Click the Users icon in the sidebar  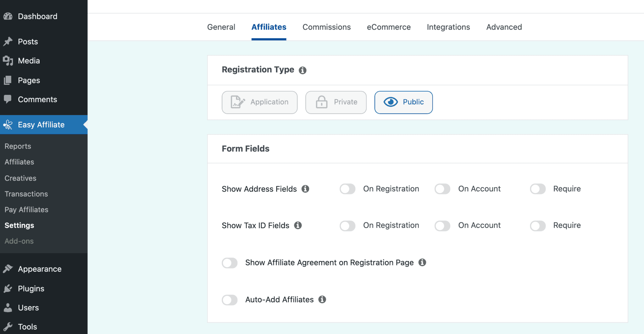8,308
